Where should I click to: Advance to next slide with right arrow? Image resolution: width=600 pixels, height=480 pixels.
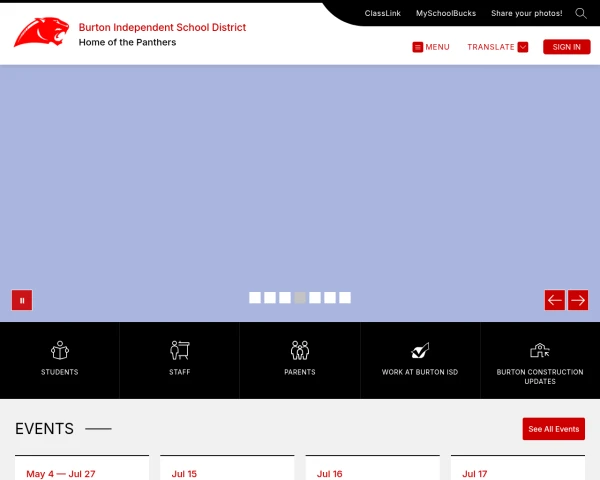(578, 300)
